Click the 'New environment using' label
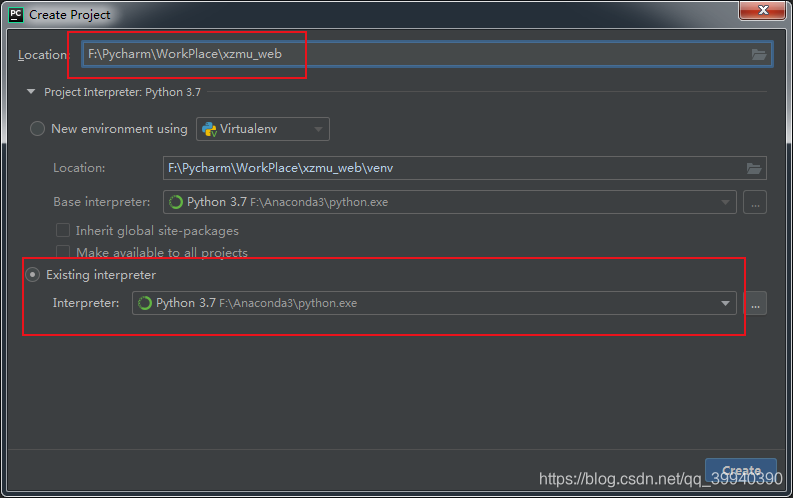Viewport: 793px width, 498px height. 119,129
